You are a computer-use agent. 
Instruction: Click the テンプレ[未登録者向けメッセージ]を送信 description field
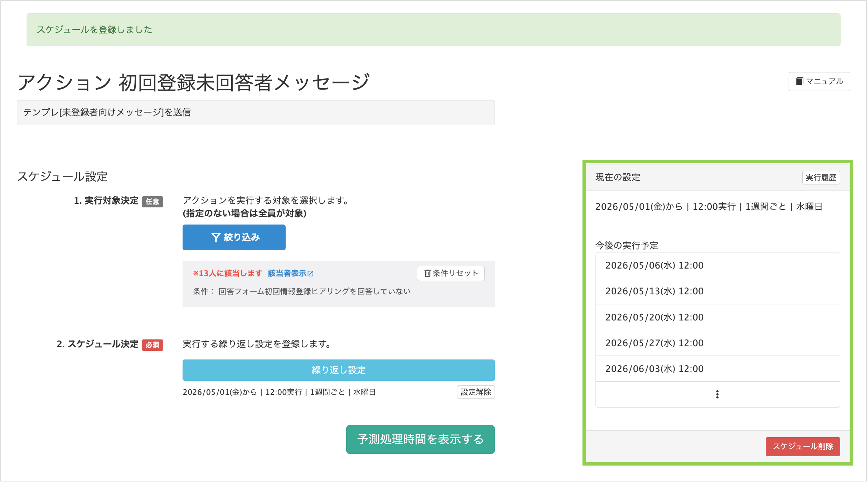(256, 112)
